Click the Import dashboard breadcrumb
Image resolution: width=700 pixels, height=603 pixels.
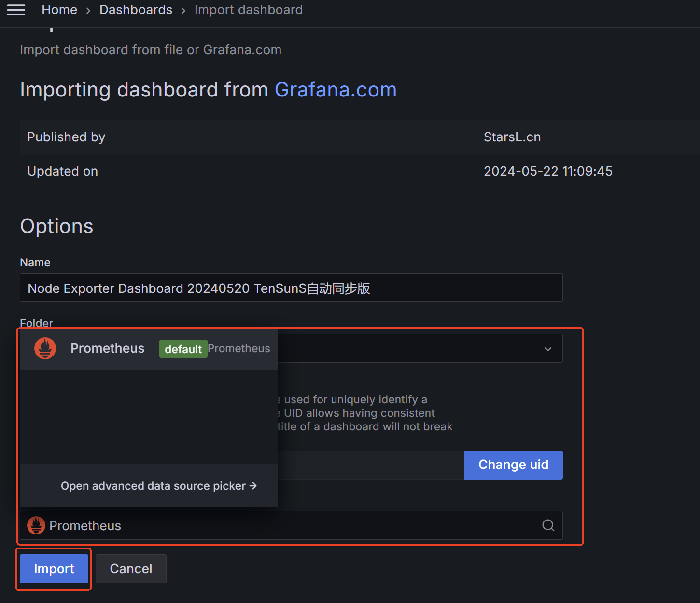248,10
